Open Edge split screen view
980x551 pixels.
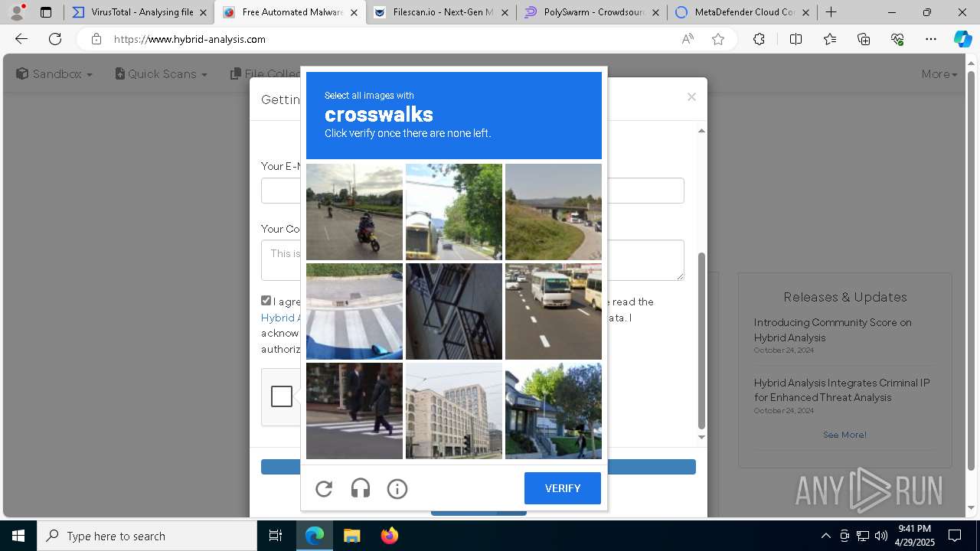[795, 39]
